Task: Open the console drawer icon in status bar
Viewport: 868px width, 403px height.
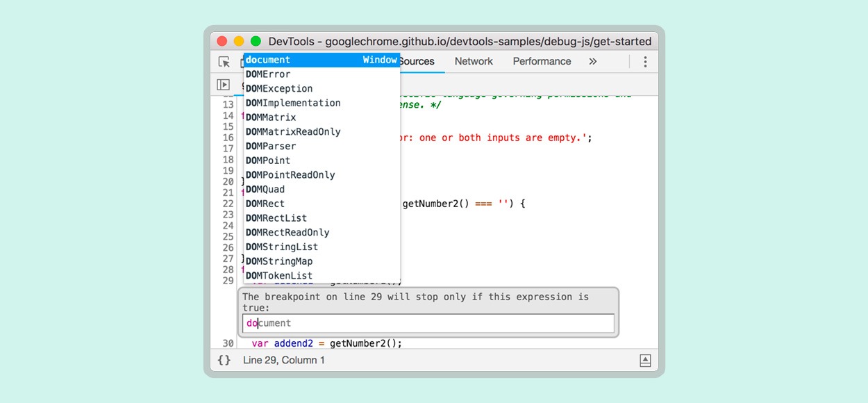Action: click(645, 360)
